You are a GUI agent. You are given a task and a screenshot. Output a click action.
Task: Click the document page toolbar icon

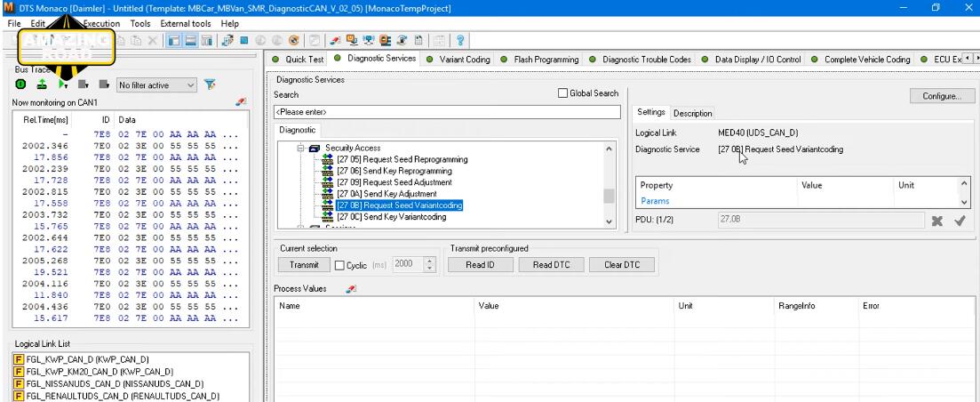418,41
